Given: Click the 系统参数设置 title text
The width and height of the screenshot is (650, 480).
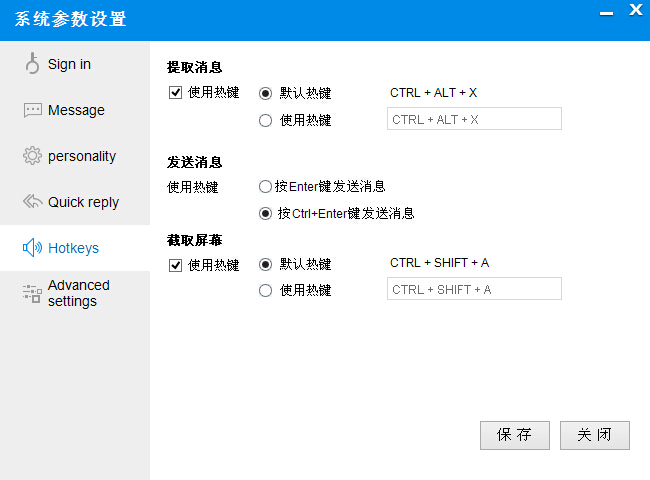Looking at the screenshot, I should tap(70, 19).
